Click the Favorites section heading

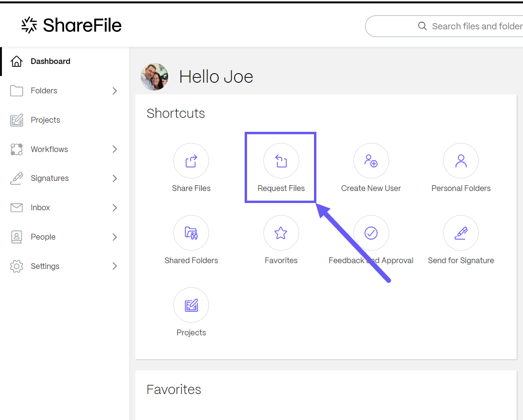[x=174, y=390]
